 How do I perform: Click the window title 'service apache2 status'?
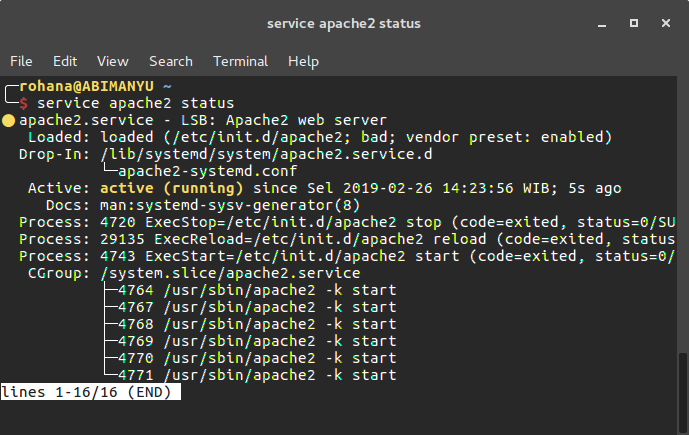tap(344, 23)
